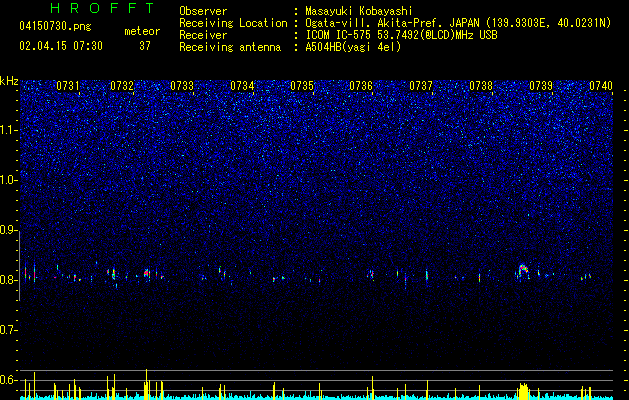Click the ICOM IC-575 receiver text

pos(401,35)
